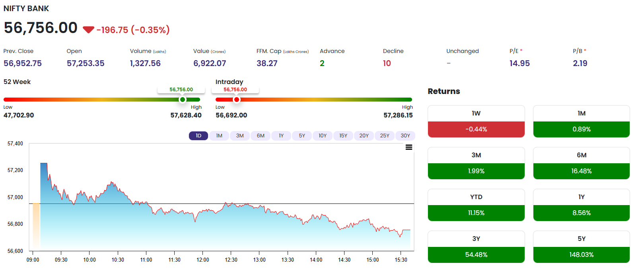Show the 10Y chart range
Image resolution: width=644 pixels, height=270 pixels.
(x=323, y=136)
